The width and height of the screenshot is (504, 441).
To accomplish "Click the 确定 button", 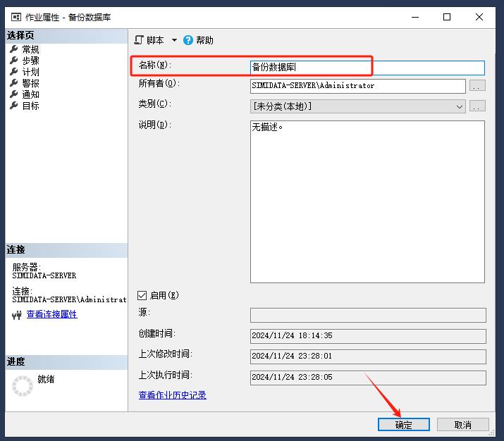I will tap(404, 425).
